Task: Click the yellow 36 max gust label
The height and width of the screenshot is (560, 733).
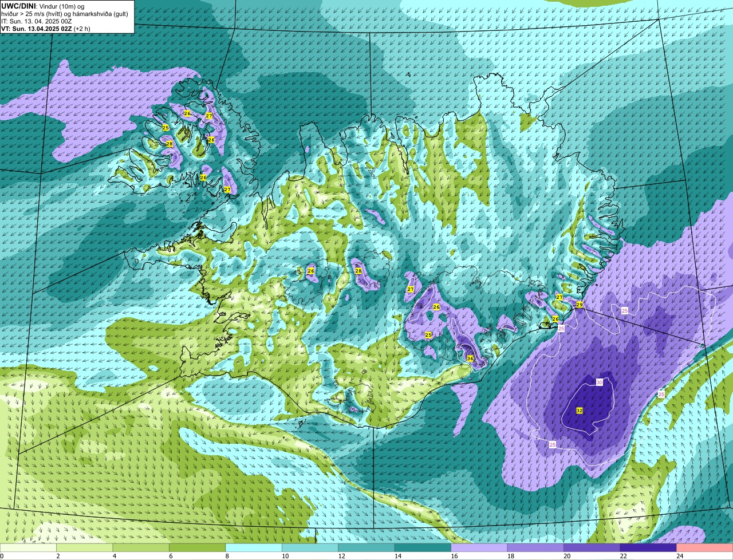Action: coord(470,358)
